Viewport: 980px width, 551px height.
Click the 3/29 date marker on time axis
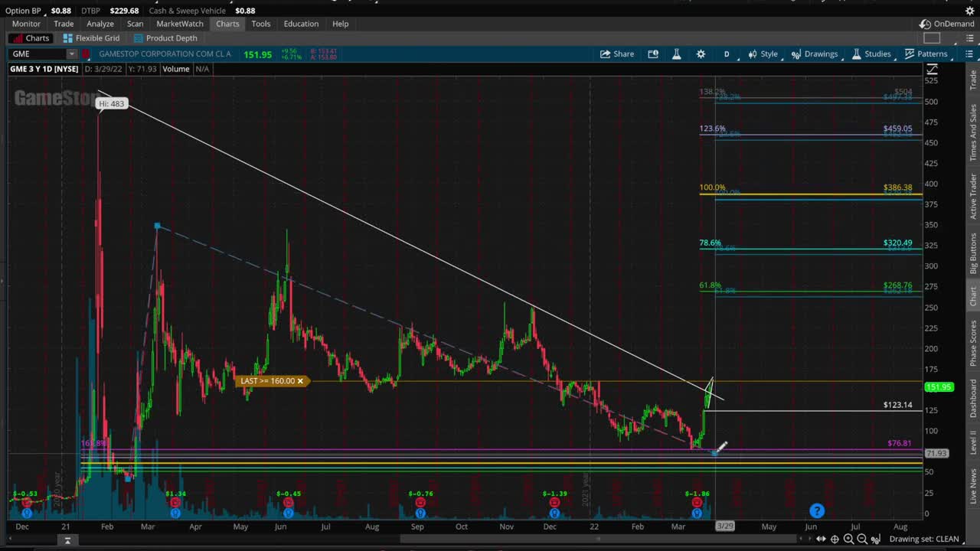724,526
